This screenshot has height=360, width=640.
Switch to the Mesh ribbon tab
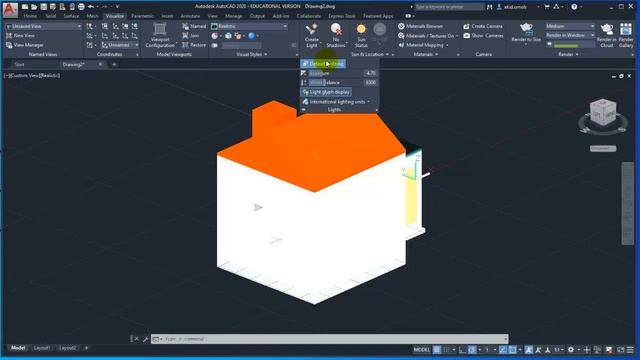pyautogui.click(x=92, y=16)
